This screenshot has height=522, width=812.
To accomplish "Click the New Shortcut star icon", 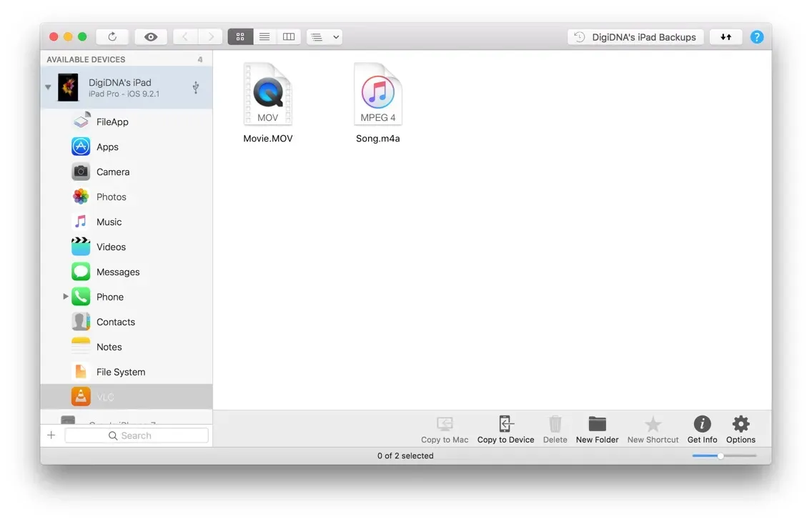I will pyautogui.click(x=652, y=424).
